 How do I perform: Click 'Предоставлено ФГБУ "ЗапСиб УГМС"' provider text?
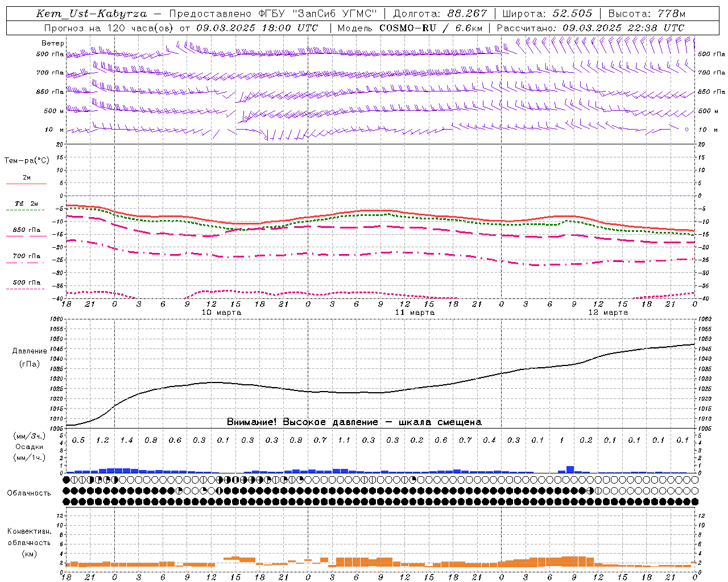274,14
